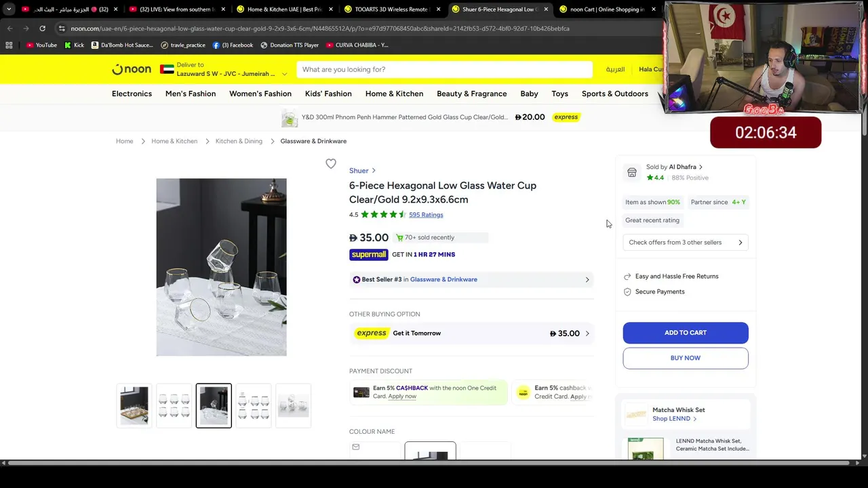868x488 pixels.
Task: Open the Beauty & Fragrance category menu
Action: (472, 94)
